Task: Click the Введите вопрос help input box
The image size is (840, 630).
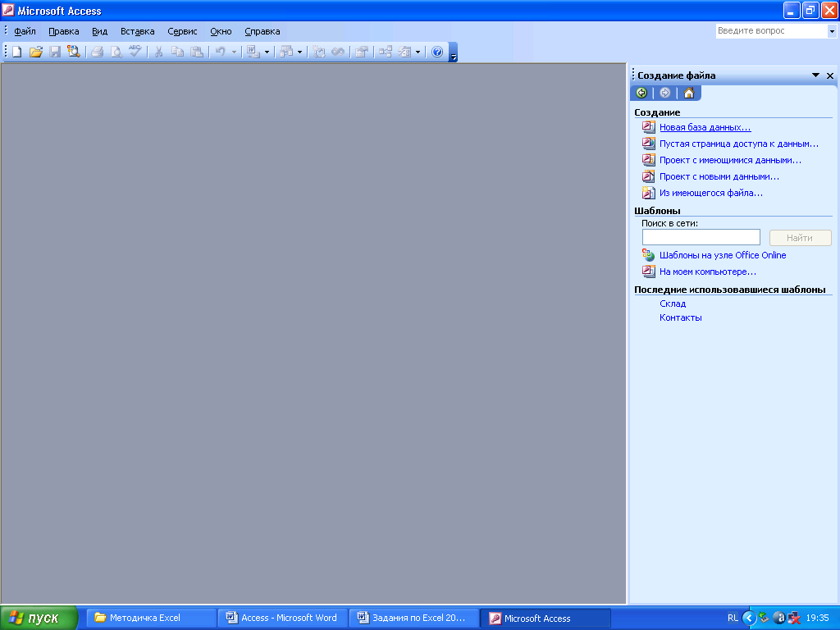Action: point(771,31)
